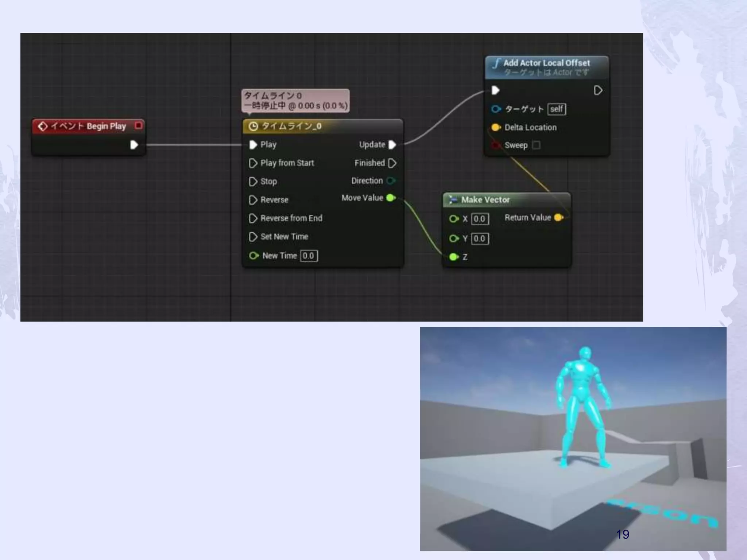Enable the Sweep checkbox
The image size is (747, 560).
pyautogui.click(x=536, y=145)
